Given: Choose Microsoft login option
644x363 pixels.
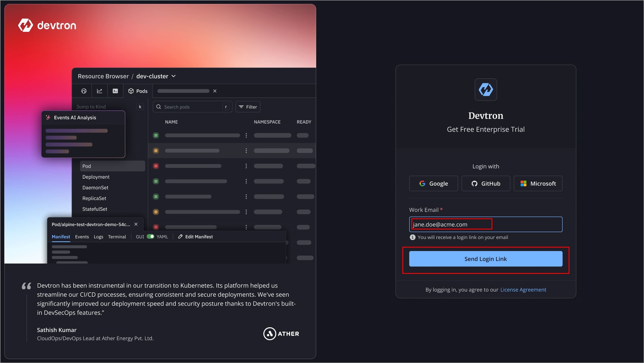Looking at the screenshot, I should (538, 183).
